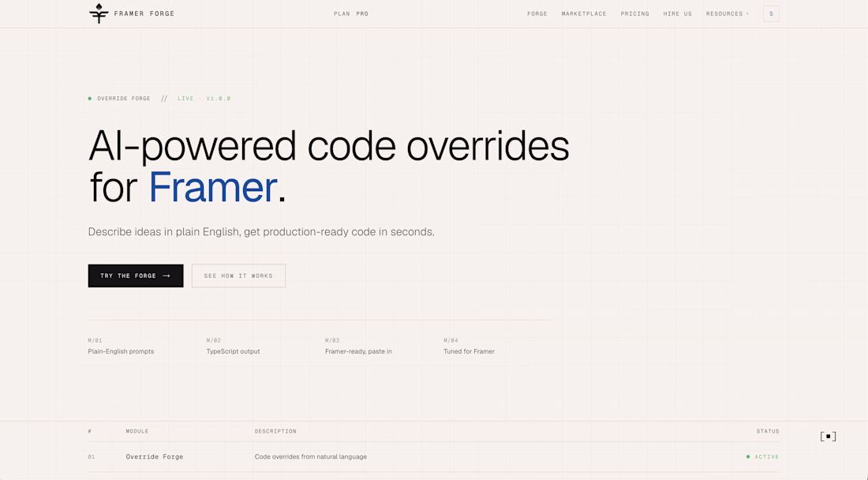
Task: Open the user avatar S button
Action: 771,14
